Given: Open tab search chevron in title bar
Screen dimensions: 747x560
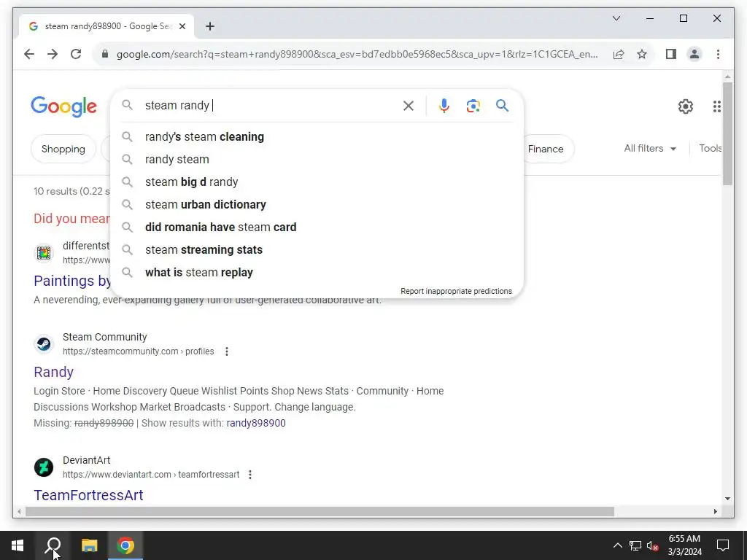Looking at the screenshot, I should tap(616, 18).
